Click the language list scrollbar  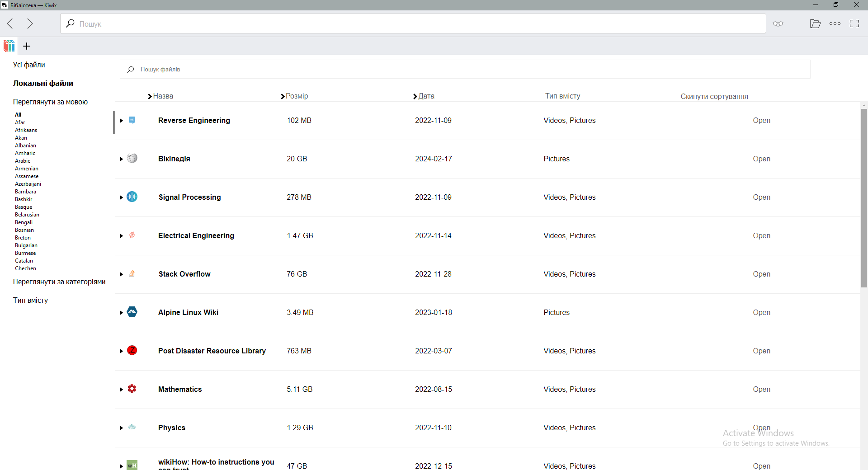pos(114,122)
